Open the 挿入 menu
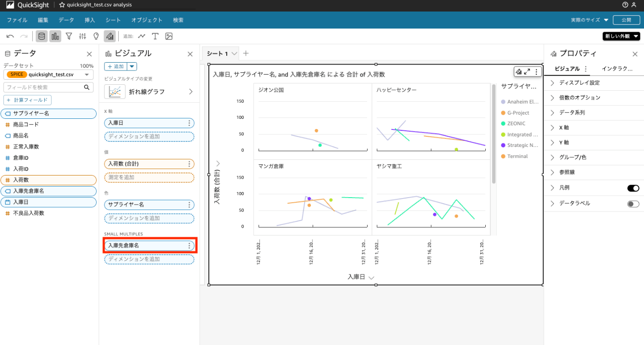This screenshot has height=345, width=644. (90, 20)
